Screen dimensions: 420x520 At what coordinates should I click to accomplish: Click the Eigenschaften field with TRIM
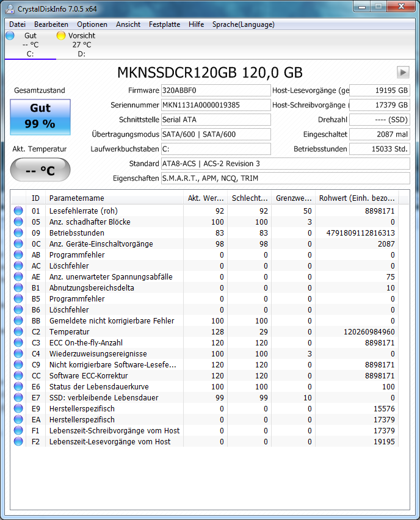pos(286,178)
